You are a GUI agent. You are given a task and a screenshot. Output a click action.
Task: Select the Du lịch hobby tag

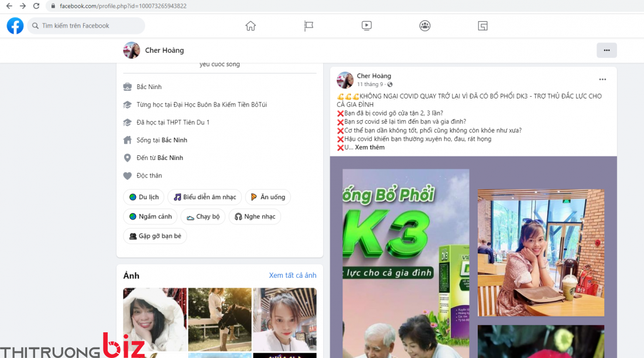(x=144, y=197)
